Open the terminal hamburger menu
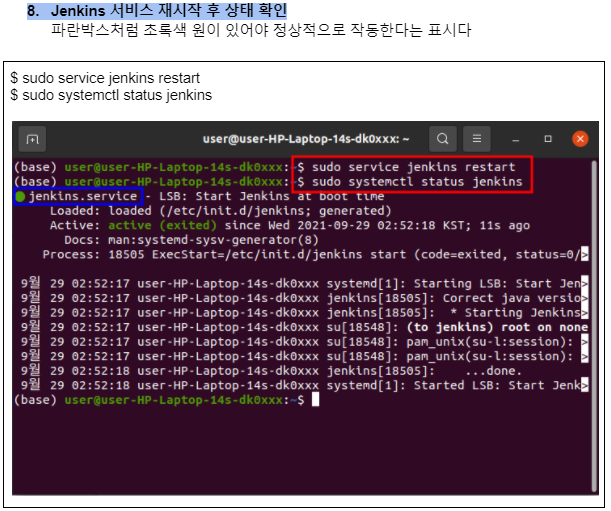This screenshot has height=511, width=611. click(x=477, y=139)
